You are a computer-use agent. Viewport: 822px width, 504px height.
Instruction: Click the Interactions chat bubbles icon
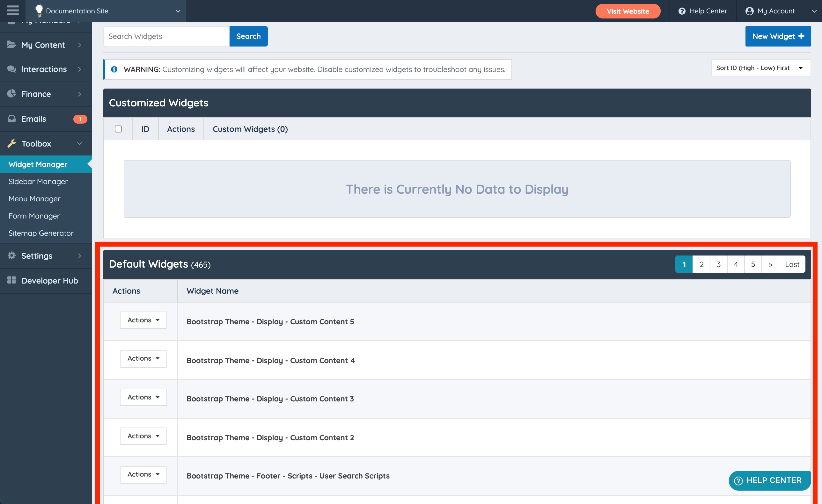pyautogui.click(x=11, y=69)
